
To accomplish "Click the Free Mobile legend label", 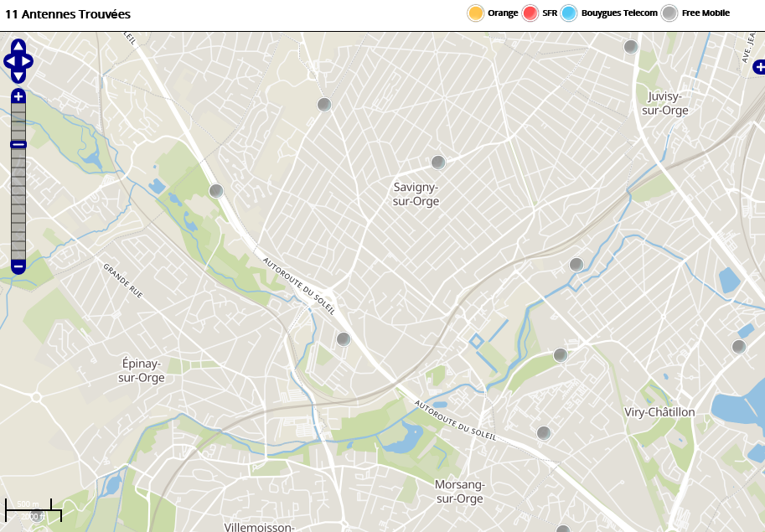I will click(706, 13).
